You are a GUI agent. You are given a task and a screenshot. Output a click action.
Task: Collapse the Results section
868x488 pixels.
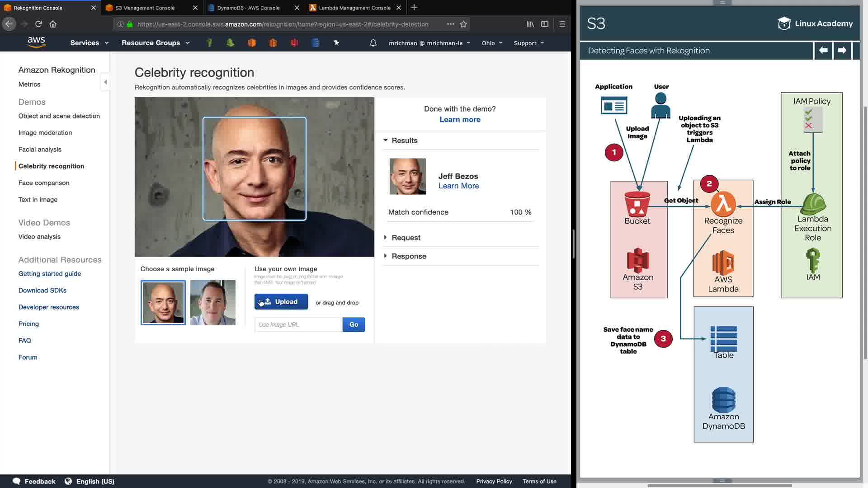pos(404,141)
